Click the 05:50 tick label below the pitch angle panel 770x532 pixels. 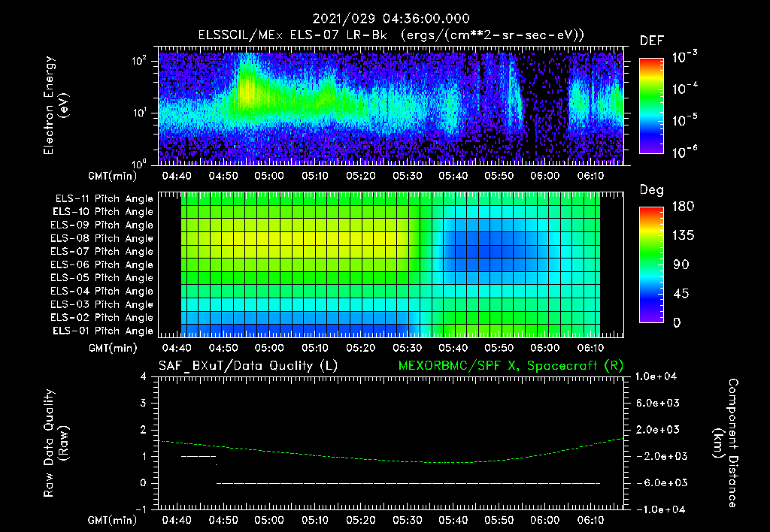pyautogui.click(x=499, y=348)
